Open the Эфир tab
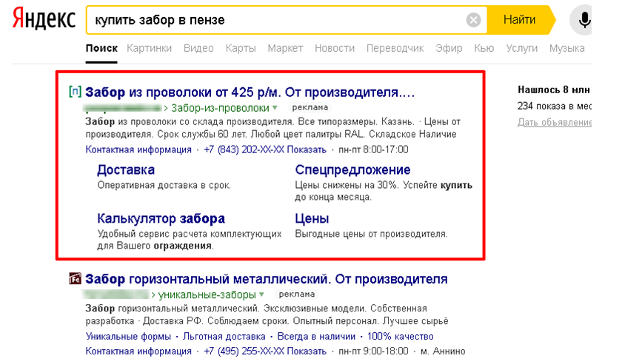The height and width of the screenshot is (364, 622). click(x=449, y=48)
